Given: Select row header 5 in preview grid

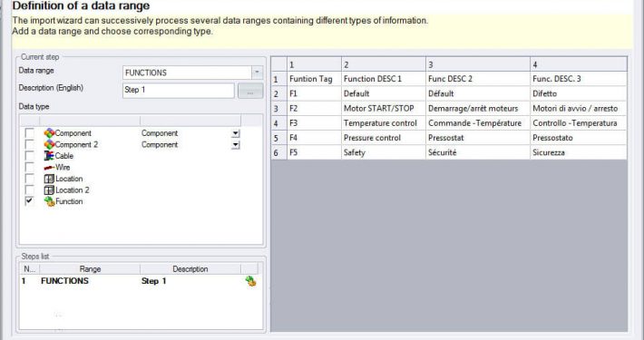Looking at the screenshot, I should 278,138.
